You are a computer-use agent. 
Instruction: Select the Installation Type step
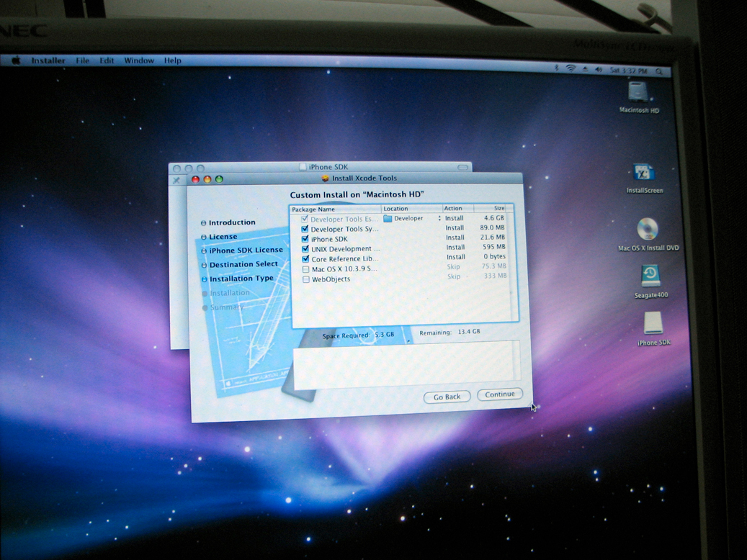click(241, 279)
